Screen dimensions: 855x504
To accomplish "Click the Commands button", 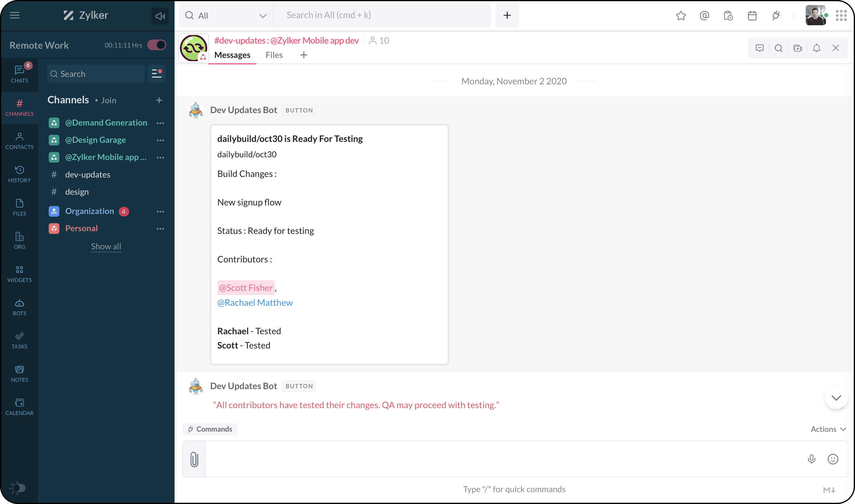I will [210, 429].
